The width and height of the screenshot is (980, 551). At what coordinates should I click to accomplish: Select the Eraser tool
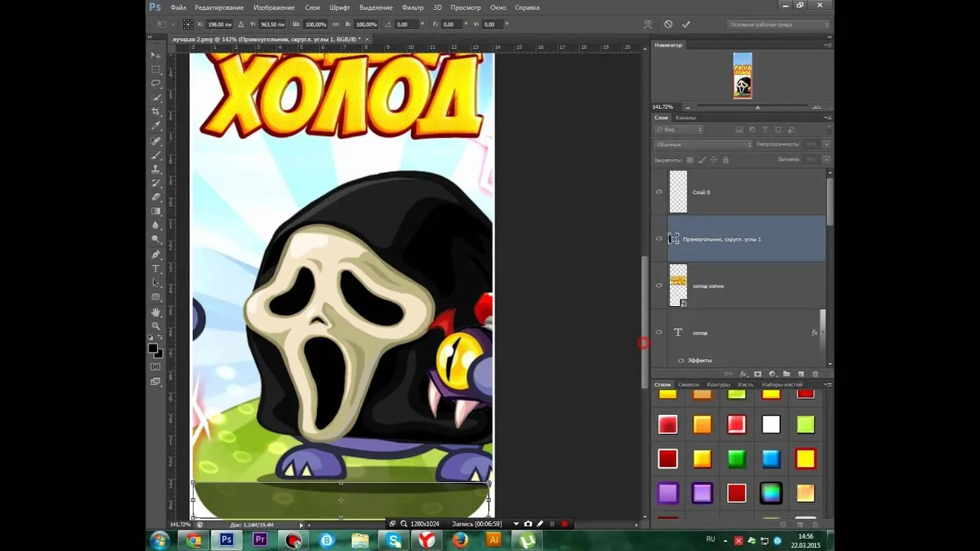156,197
